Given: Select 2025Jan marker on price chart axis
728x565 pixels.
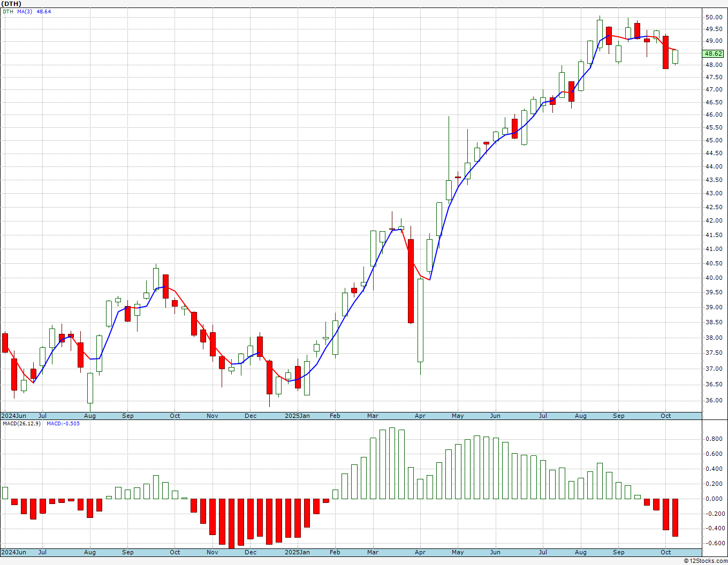Looking at the screenshot, I should [x=297, y=416].
